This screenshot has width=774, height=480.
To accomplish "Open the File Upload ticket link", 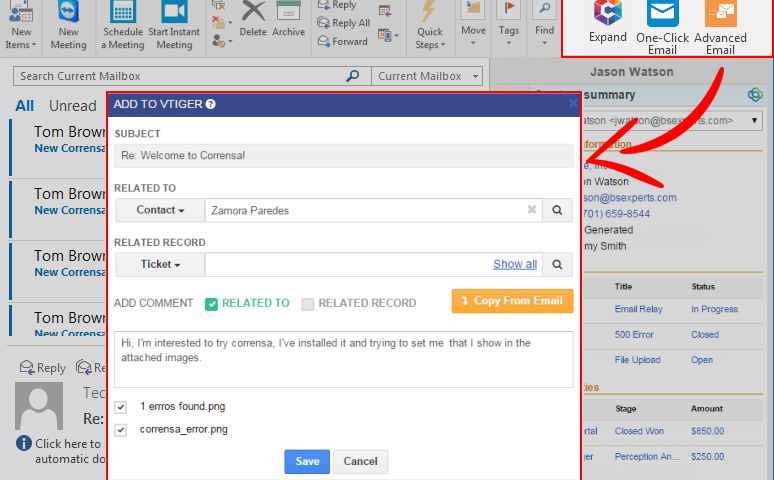I will [637, 360].
